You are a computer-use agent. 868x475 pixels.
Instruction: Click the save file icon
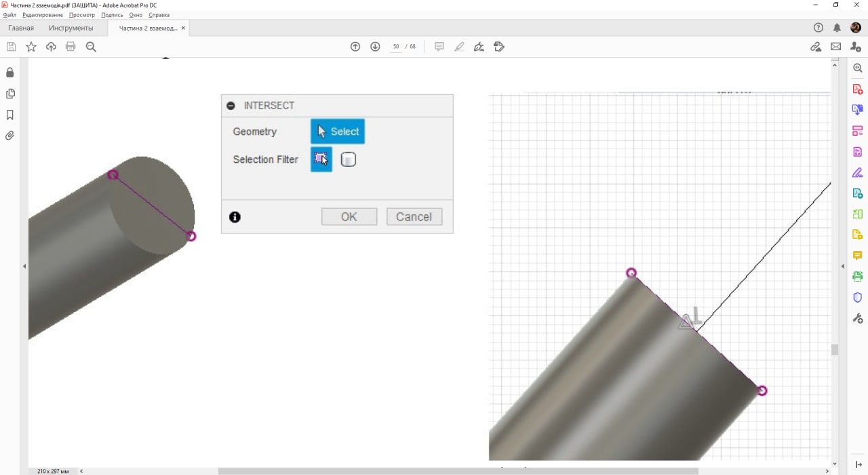[x=11, y=47]
